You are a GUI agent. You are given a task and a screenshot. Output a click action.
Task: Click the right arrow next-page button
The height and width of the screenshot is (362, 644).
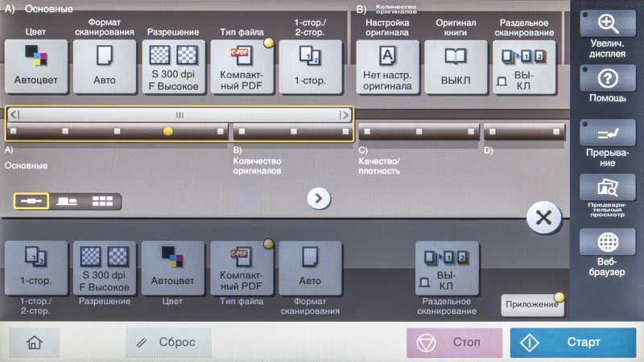(319, 199)
